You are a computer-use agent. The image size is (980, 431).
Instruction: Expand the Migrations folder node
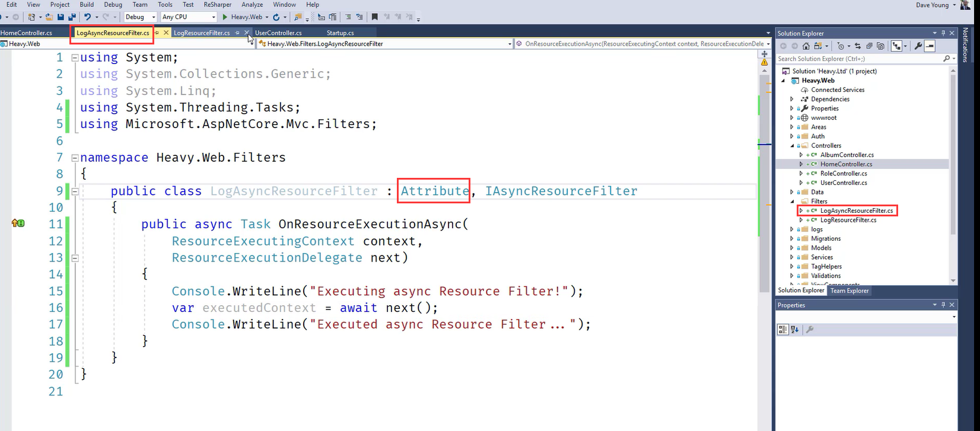[x=792, y=238]
